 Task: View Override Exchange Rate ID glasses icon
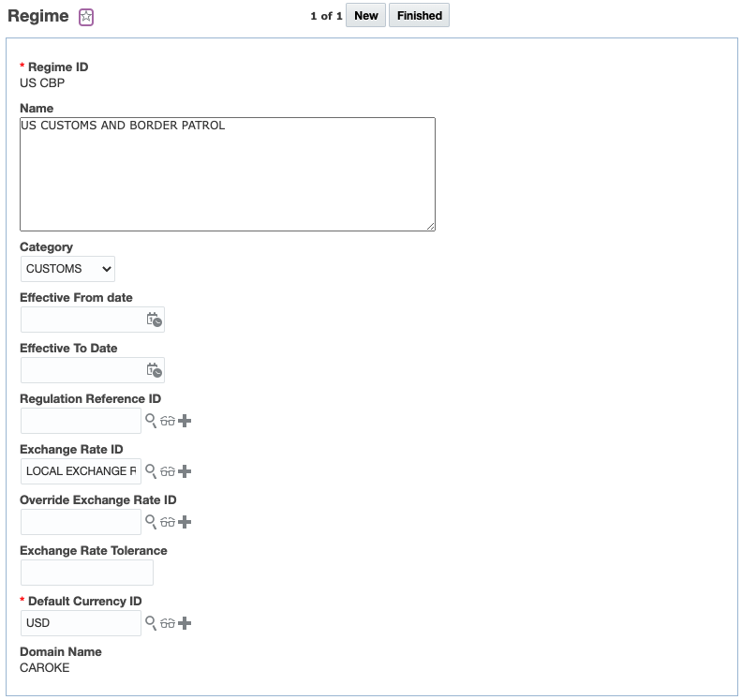point(168,522)
